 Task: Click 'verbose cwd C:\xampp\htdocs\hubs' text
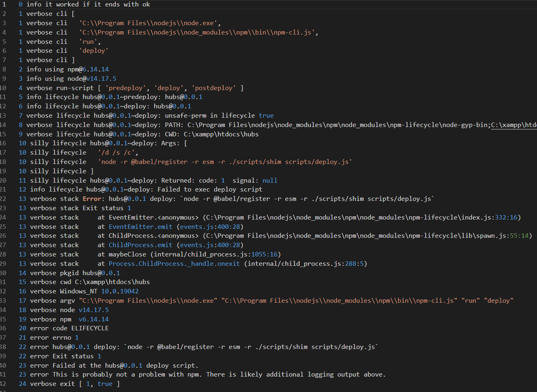pyautogui.click(x=90, y=282)
